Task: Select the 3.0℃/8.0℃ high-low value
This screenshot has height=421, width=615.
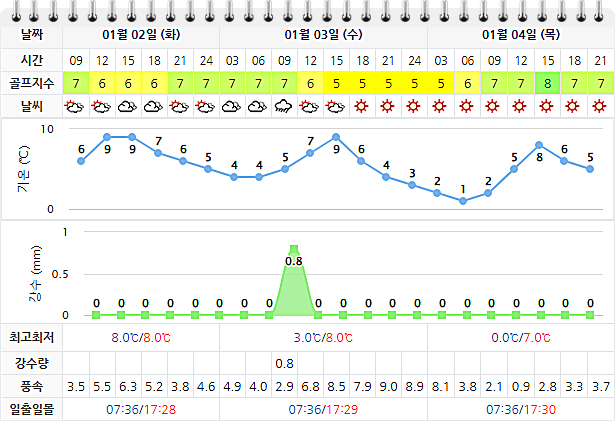Action: point(323,337)
